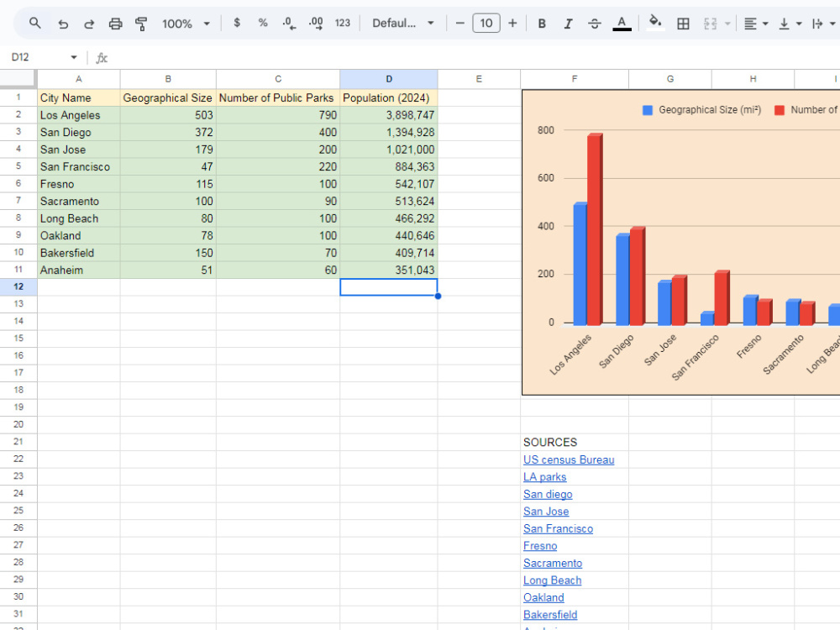Select the City Name header cell
The height and width of the screenshot is (630, 840).
79,97
